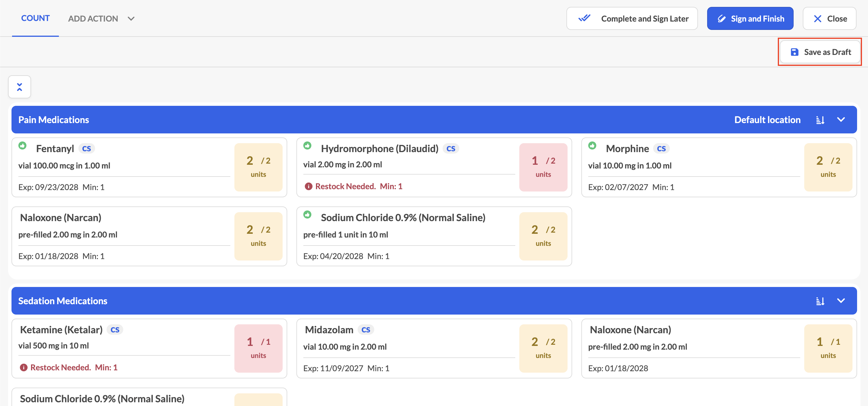
Task: Click the green status icon on Hydromorphone
Action: point(307,145)
